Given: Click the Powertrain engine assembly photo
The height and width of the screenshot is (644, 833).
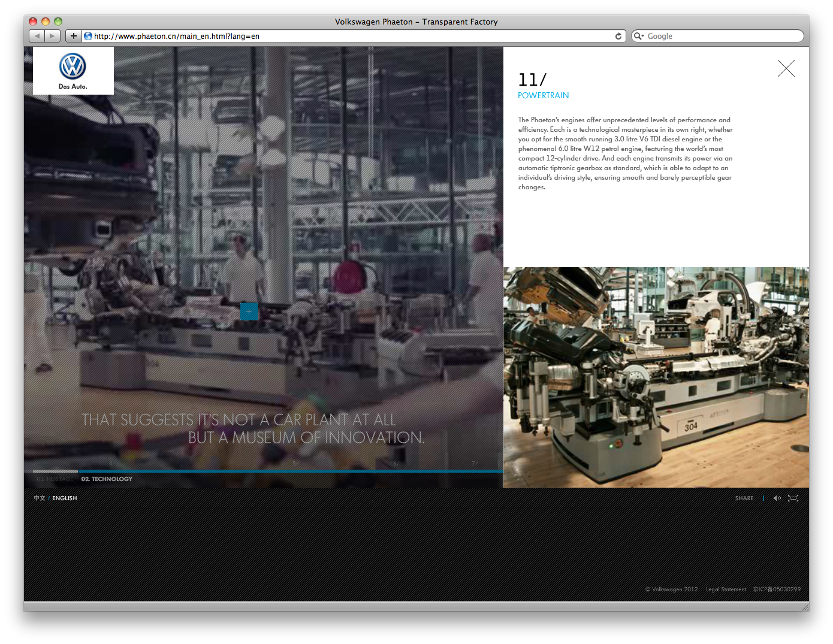Looking at the screenshot, I should click(656, 377).
